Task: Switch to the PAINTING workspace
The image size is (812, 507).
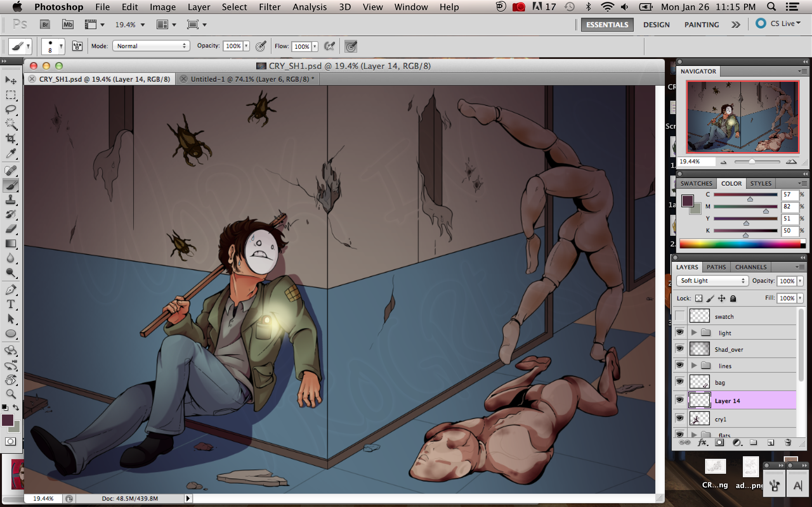Action: pos(701,24)
